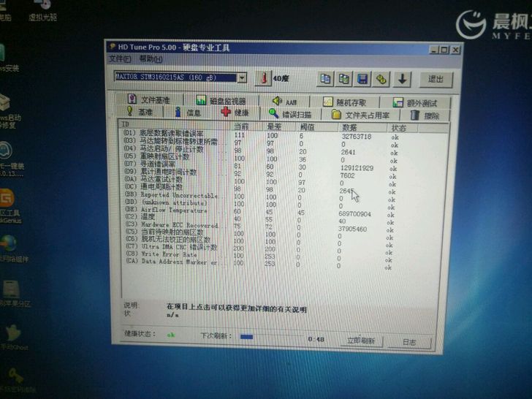The height and width of the screenshot is (399, 532).
Task: Copy info to clipboard toolbar icon
Action: [325, 79]
